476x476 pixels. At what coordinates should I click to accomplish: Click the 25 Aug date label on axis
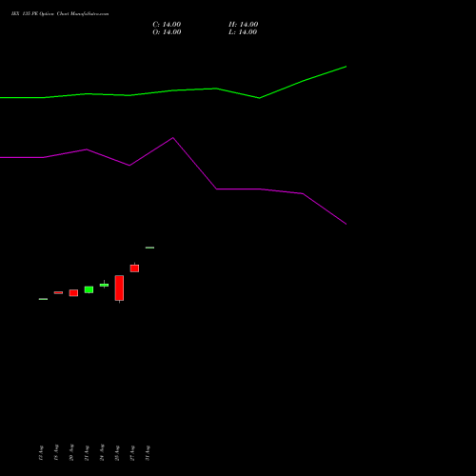click(117, 453)
